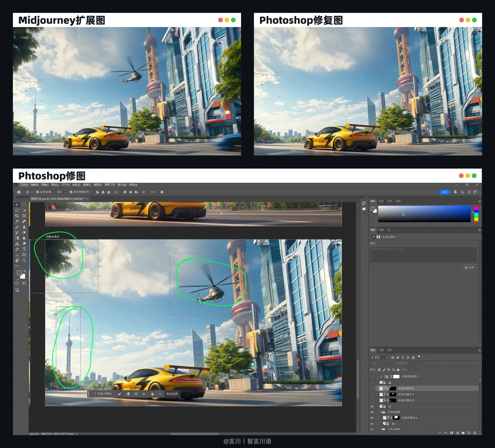Viewport: 495px width, 448px height.
Task: Enable 自动选择 in the options bar
Action: click(37, 192)
